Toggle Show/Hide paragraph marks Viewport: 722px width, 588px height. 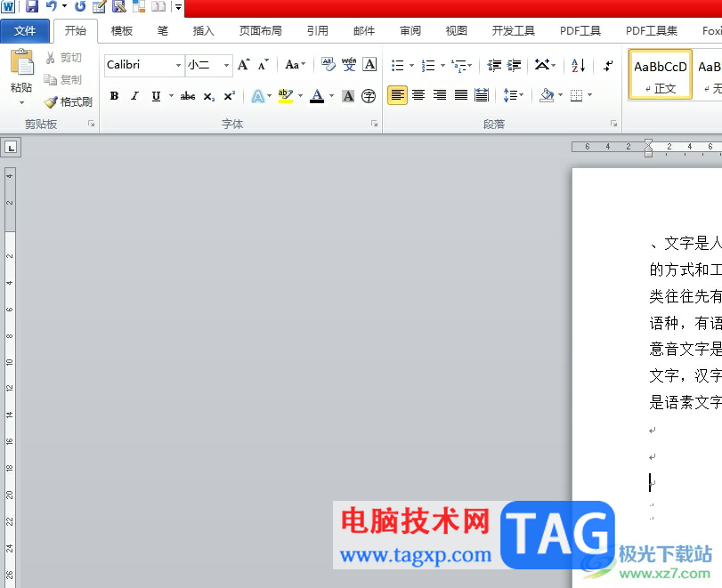608,65
